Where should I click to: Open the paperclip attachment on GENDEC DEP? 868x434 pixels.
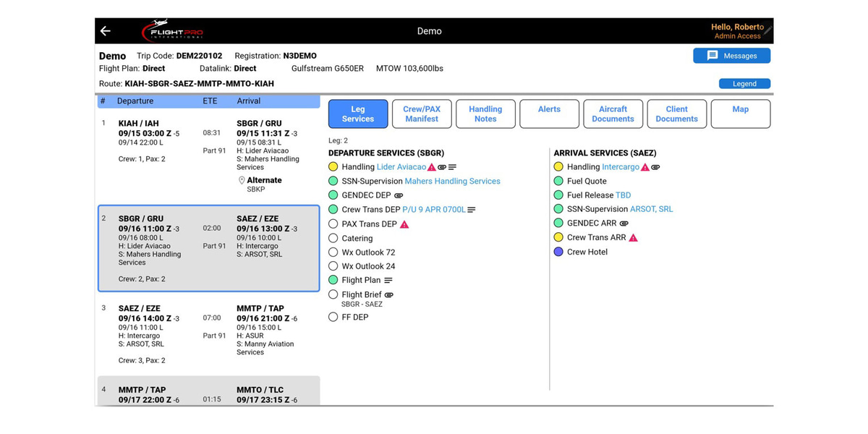pyautogui.click(x=399, y=195)
